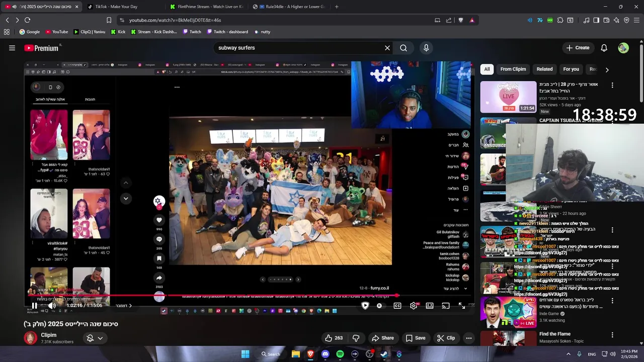Open Windows Start menu
Image resolution: width=644 pixels, height=362 pixels.
pos(245,354)
